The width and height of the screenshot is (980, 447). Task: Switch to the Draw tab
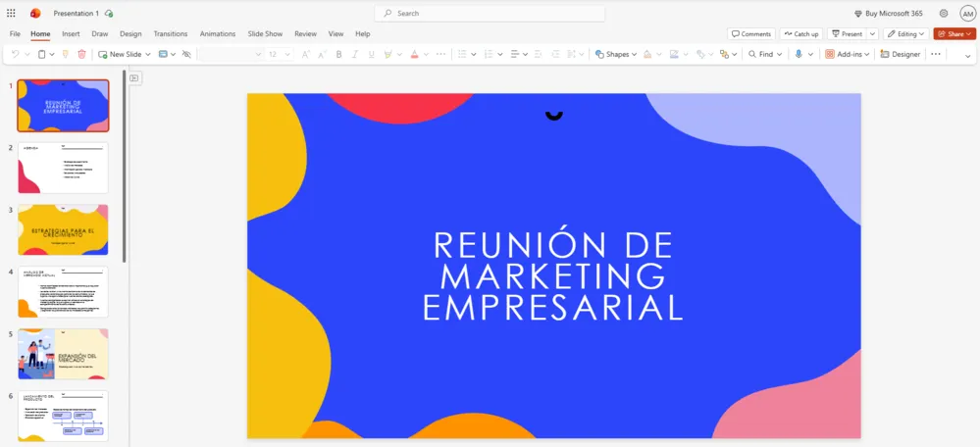99,33
